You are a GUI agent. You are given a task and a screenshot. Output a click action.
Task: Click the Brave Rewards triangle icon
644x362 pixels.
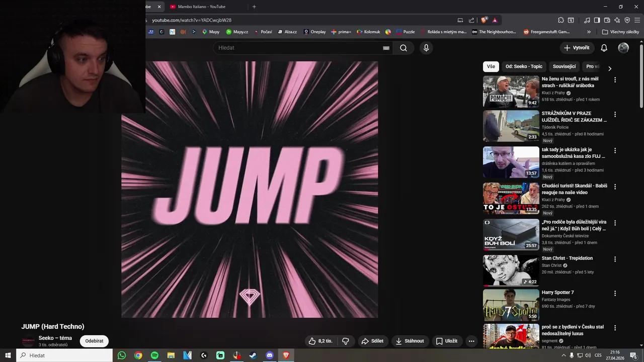(495, 20)
